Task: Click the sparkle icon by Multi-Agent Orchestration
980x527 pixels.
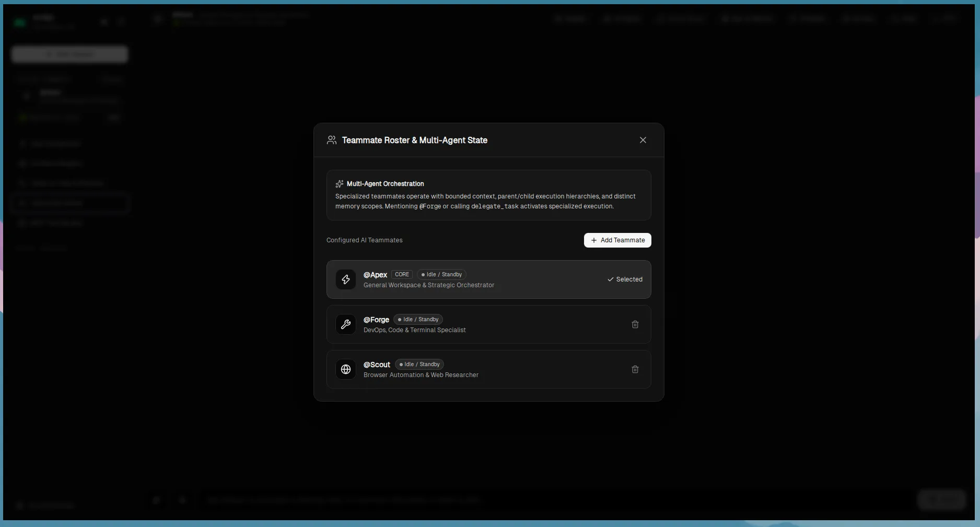Action: click(340, 184)
